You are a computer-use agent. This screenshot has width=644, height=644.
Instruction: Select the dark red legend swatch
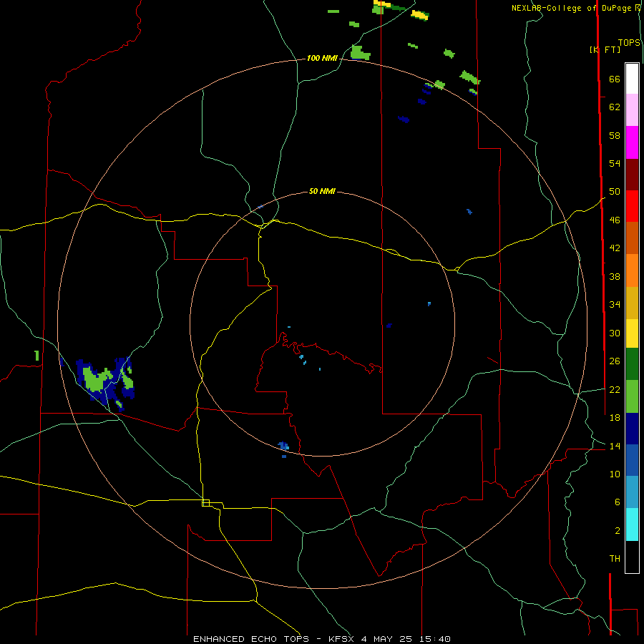click(x=632, y=175)
